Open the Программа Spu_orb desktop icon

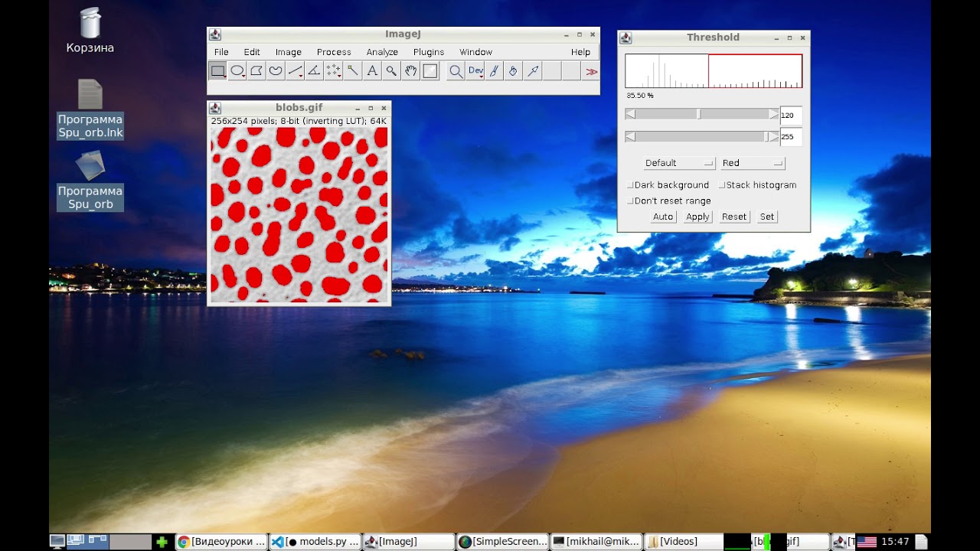click(x=90, y=181)
